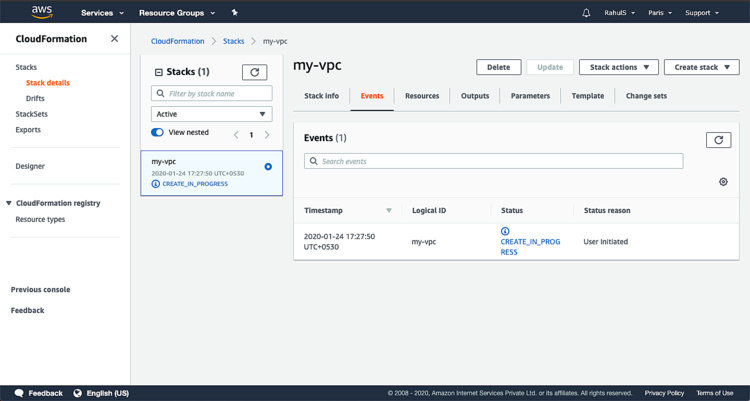
Task: Refresh the Stacks list
Action: (254, 72)
